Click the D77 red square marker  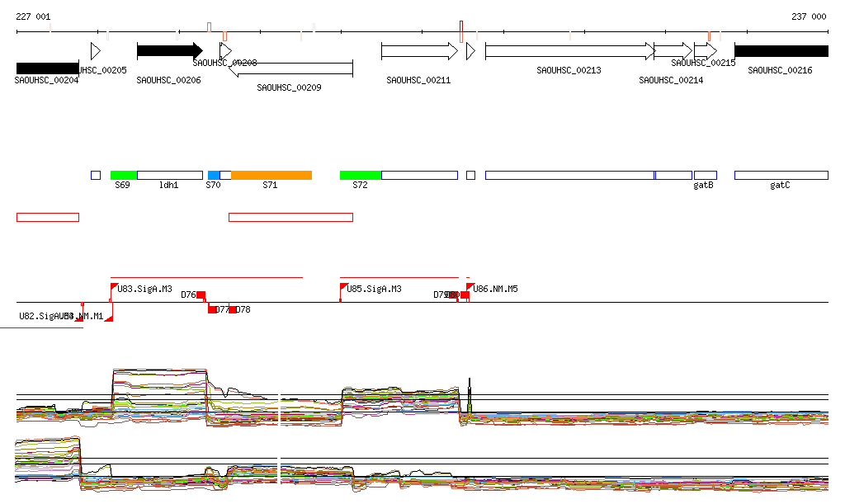coord(212,309)
